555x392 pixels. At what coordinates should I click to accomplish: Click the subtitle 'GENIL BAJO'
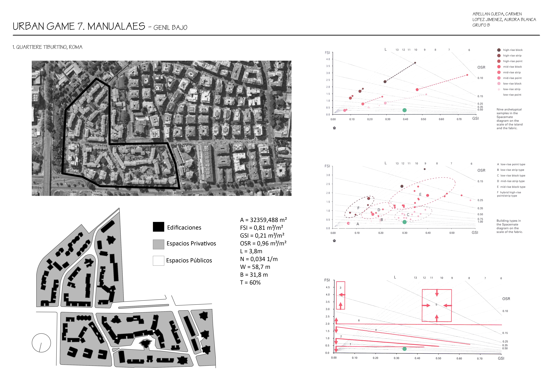[170, 27]
